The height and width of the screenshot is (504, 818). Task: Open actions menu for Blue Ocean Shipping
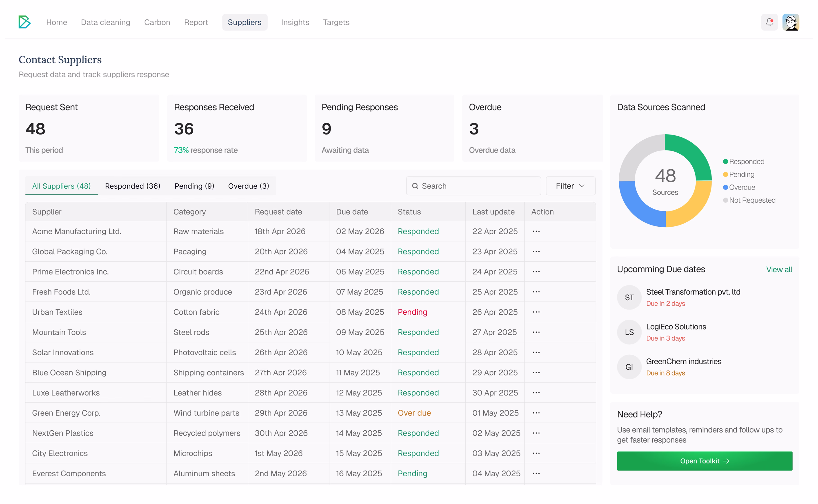pos(536,372)
